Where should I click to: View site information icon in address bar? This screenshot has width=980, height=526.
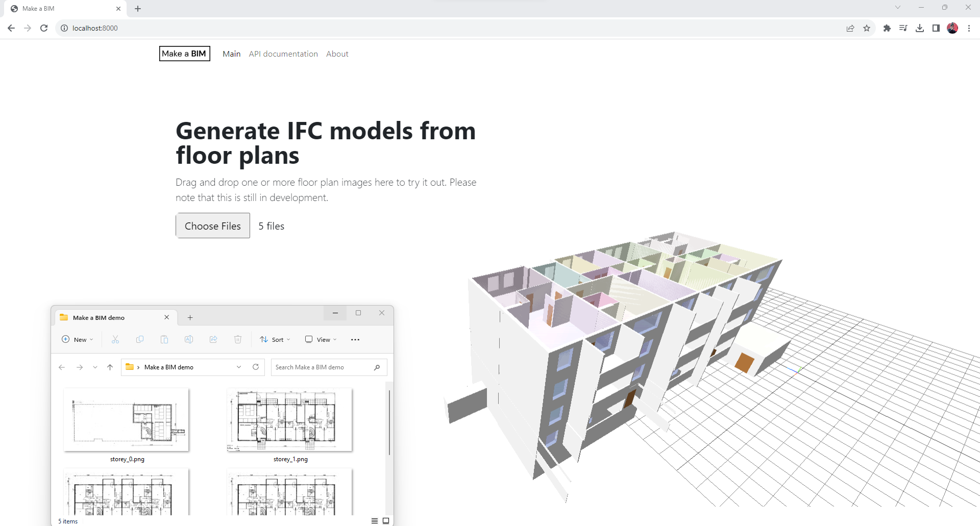click(x=64, y=28)
